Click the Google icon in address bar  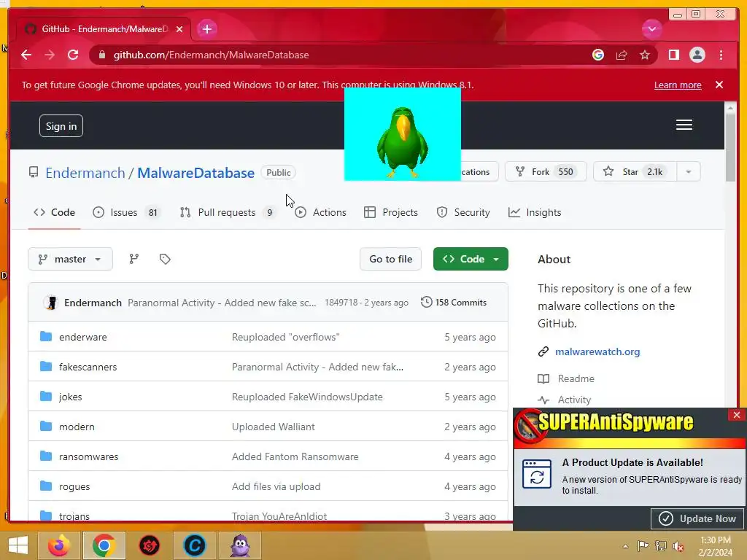[598, 55]
